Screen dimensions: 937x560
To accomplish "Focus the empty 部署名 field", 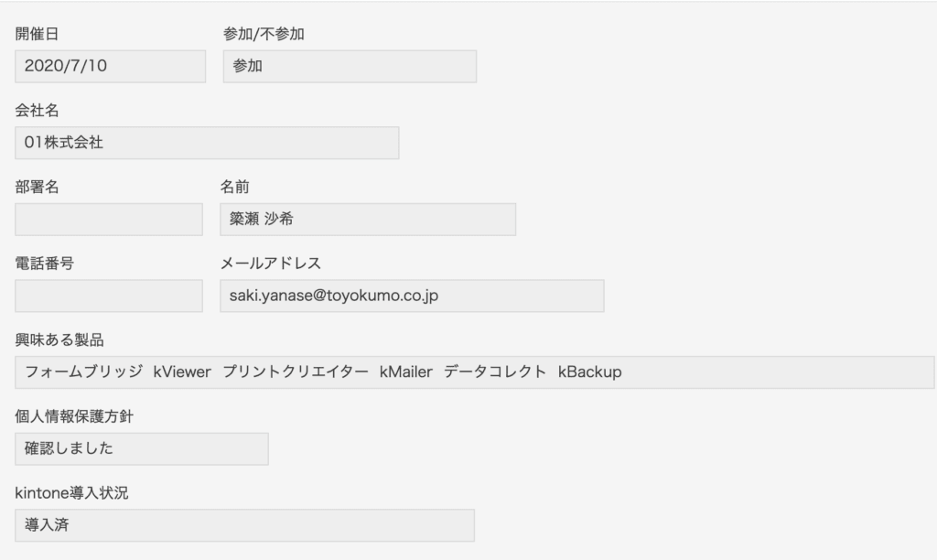I will click(x=109, y=220).
